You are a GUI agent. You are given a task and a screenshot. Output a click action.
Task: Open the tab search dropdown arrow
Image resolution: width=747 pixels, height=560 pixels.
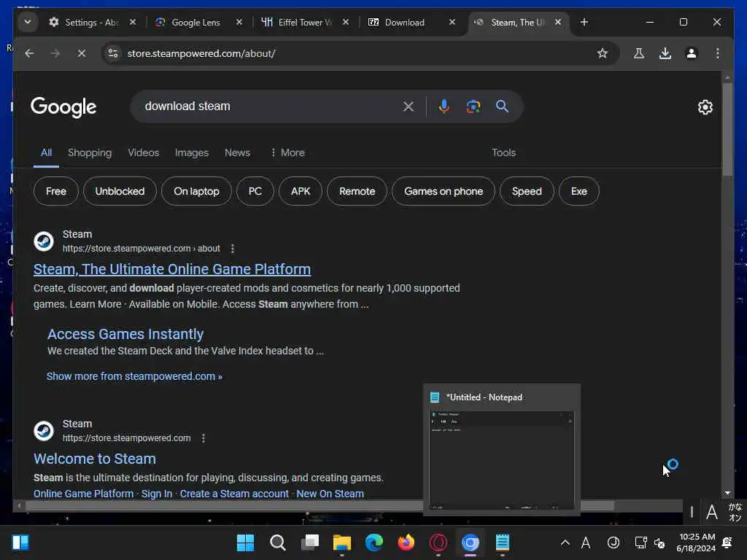point(28,22)
